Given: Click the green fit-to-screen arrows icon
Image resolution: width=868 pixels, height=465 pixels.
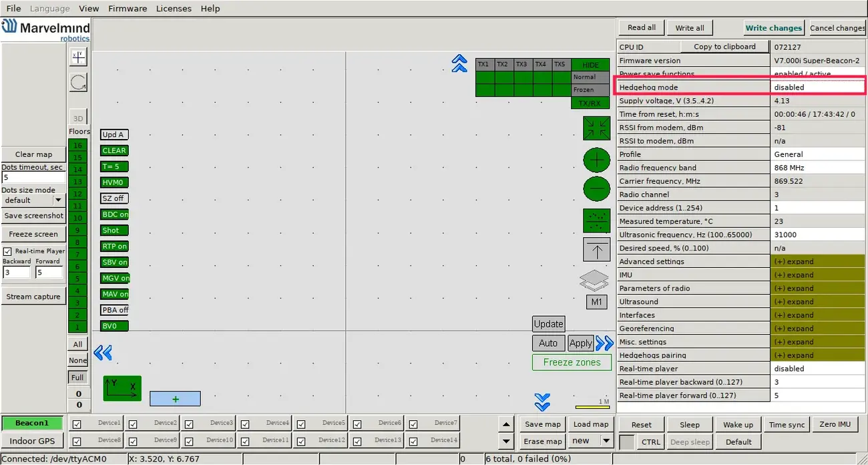Looking at the screenshot, I should click(596, 128).
